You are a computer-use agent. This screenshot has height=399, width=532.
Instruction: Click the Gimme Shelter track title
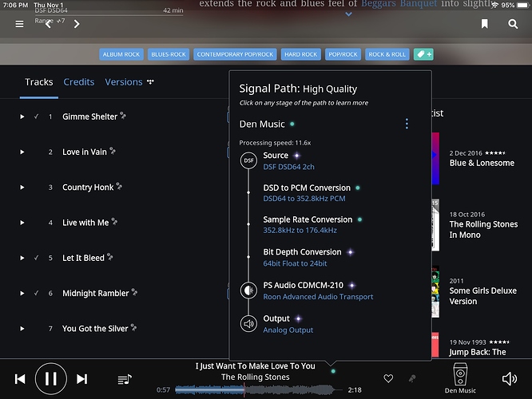click(x=89, y=117)
